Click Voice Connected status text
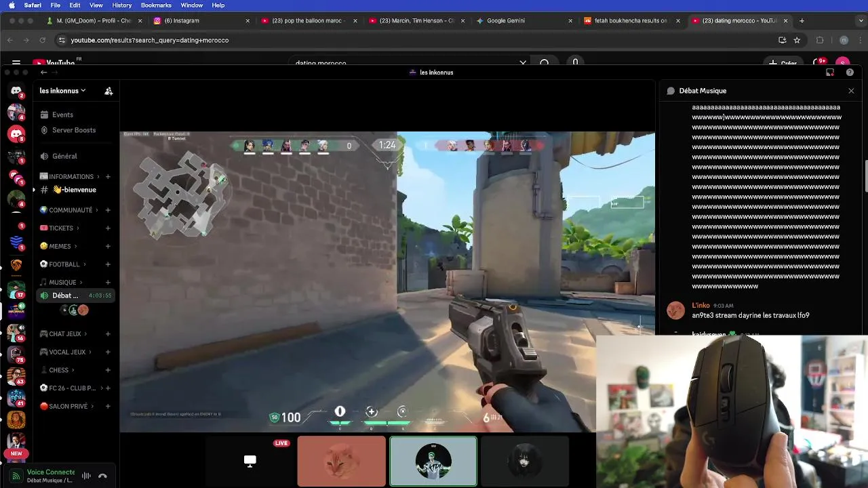 click(51, 472)
